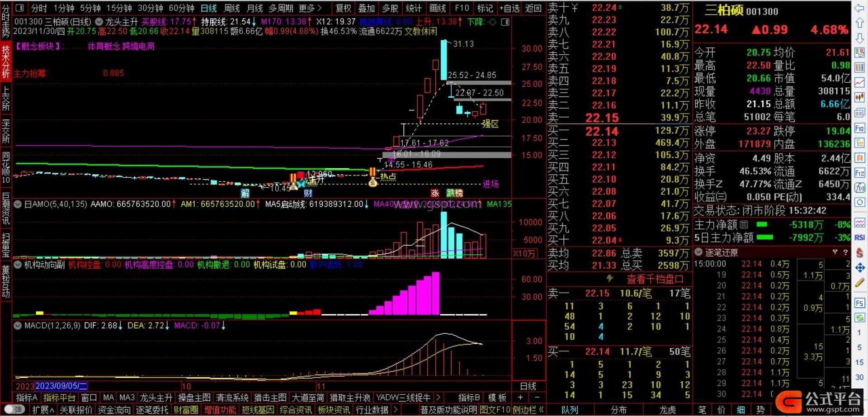Expand 更多 period options
The image size is (868, 417).
tap(310, 8)
